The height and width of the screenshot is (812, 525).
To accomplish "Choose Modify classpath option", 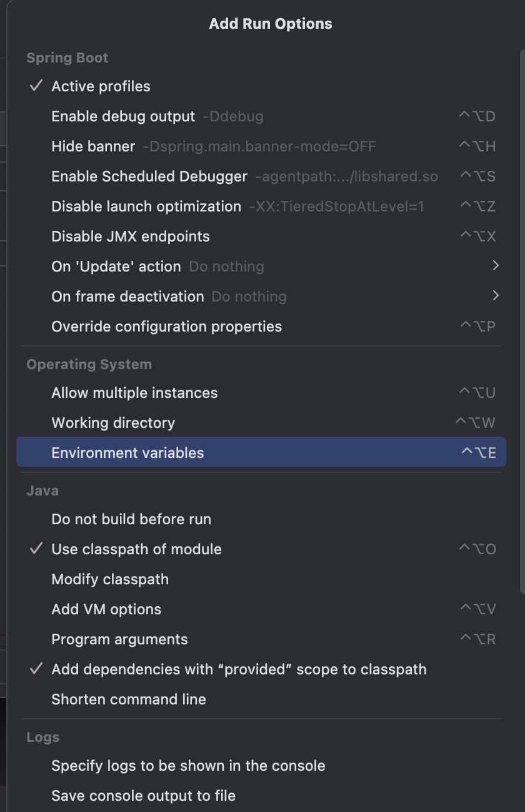I will click(x=110, y=579).
